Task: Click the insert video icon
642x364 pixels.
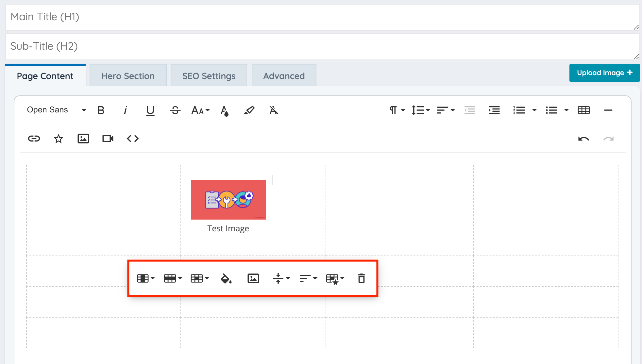Action: [108, 139]
